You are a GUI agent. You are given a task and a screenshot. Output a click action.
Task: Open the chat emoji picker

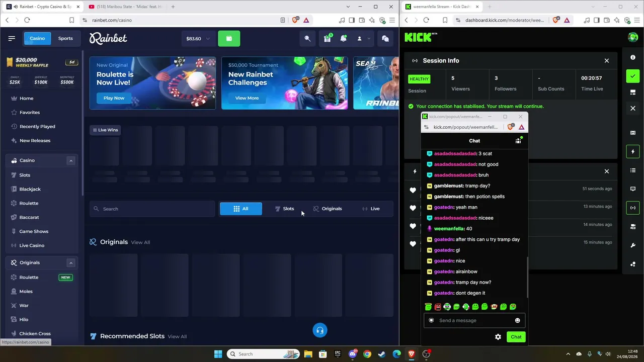[517, 320]
